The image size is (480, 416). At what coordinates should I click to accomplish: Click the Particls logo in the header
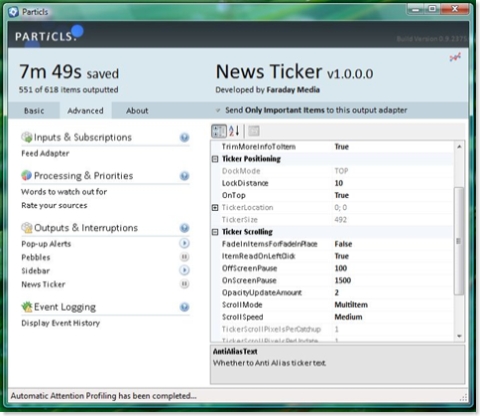(49, 35)
